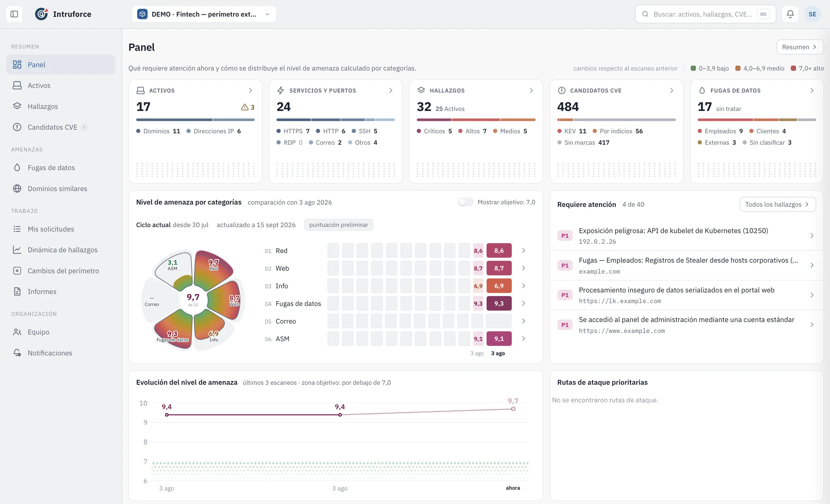
Task: Open Informes sidebar item
Action: (61, 292)
